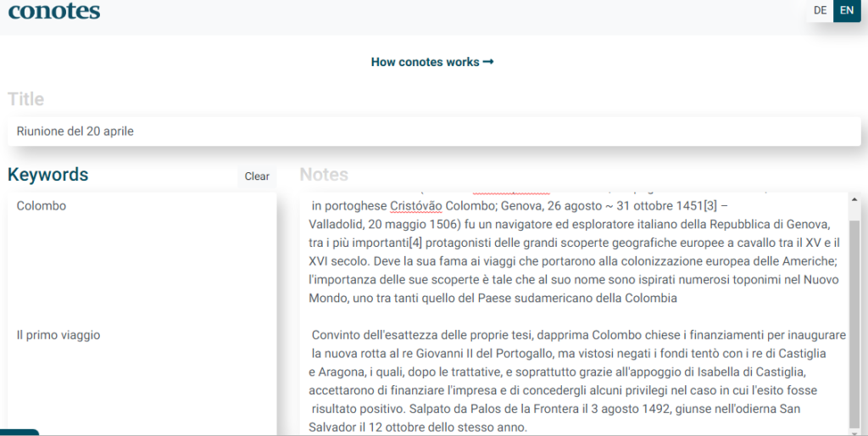Screen dimensions: 868x436
Task: Click the Notes heading
Action: (x=324, y=175)
